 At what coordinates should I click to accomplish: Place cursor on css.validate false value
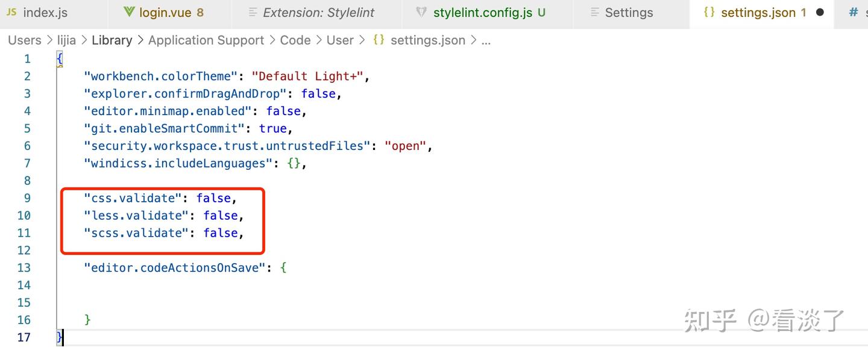(213, 198)
